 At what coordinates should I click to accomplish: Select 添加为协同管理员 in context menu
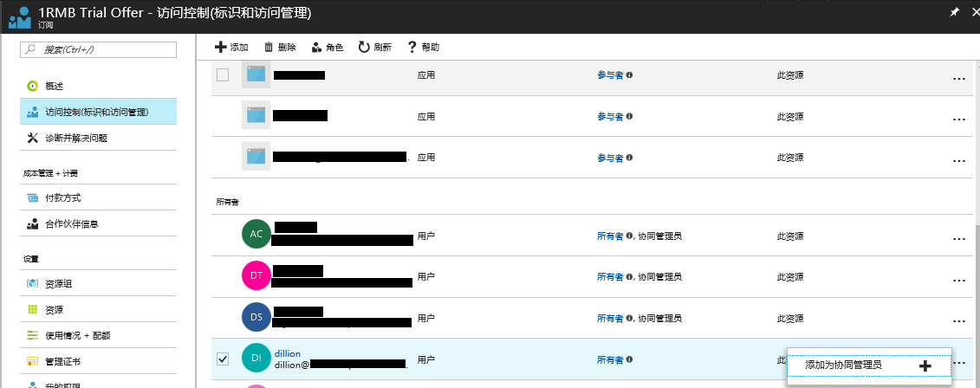pos(843,365)
